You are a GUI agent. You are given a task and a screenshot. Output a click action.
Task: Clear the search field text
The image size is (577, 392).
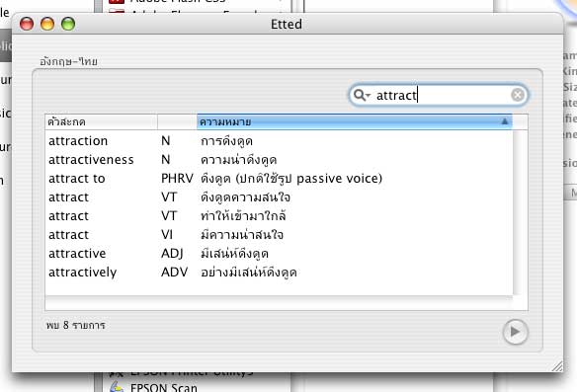518,95
